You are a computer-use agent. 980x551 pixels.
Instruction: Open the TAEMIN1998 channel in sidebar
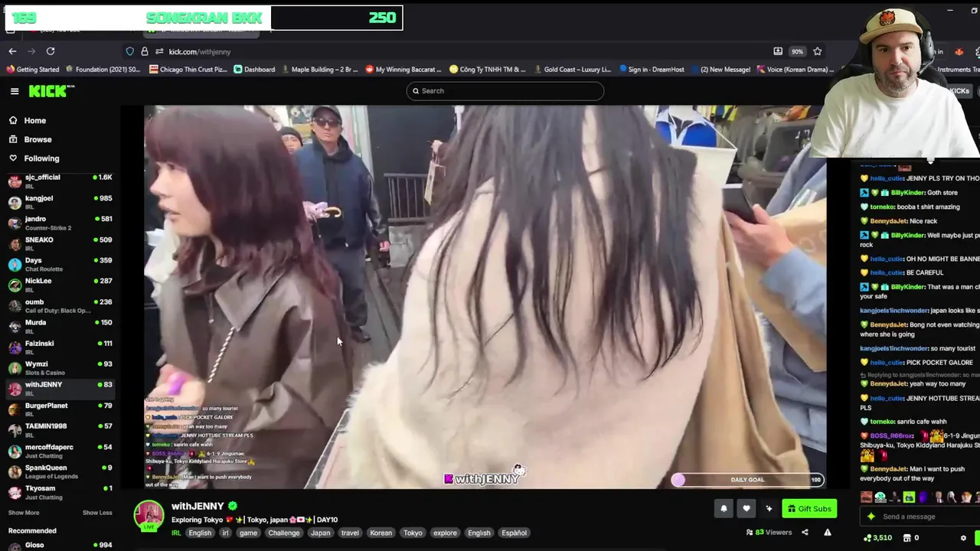pos(60,429)
